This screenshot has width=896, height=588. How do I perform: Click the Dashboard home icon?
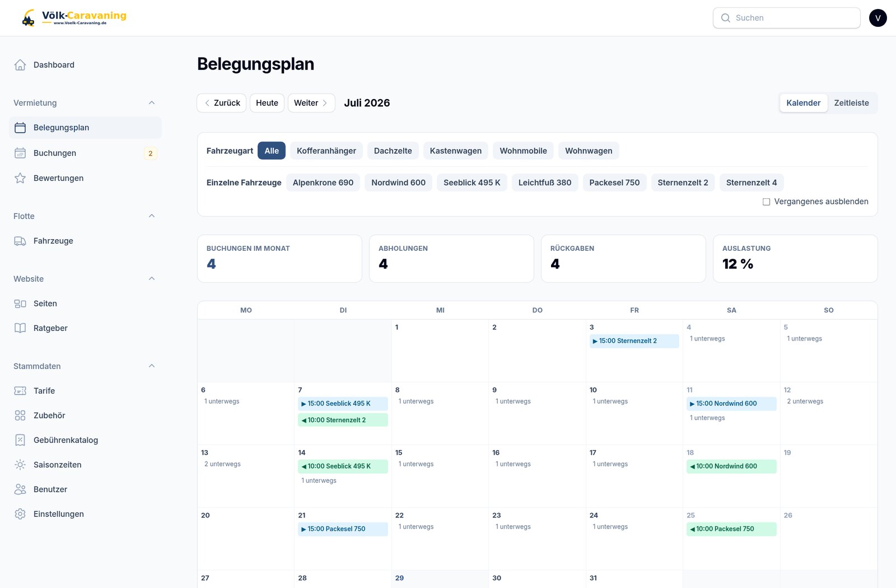click(x=20, y=65)
